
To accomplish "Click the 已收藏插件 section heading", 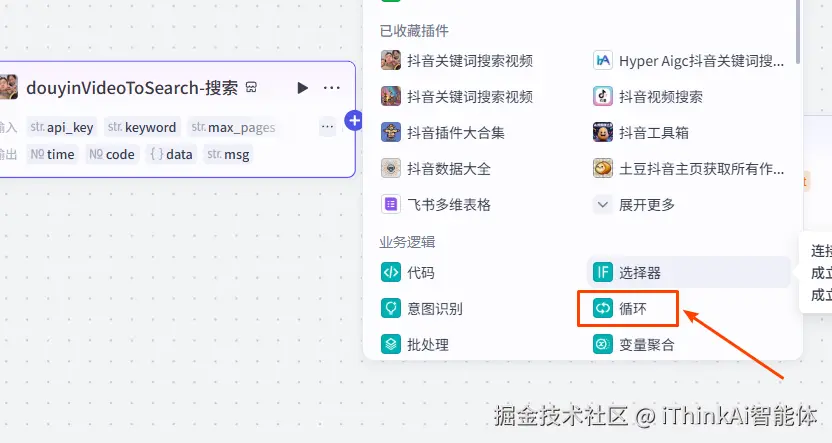I will click(414, 31).
